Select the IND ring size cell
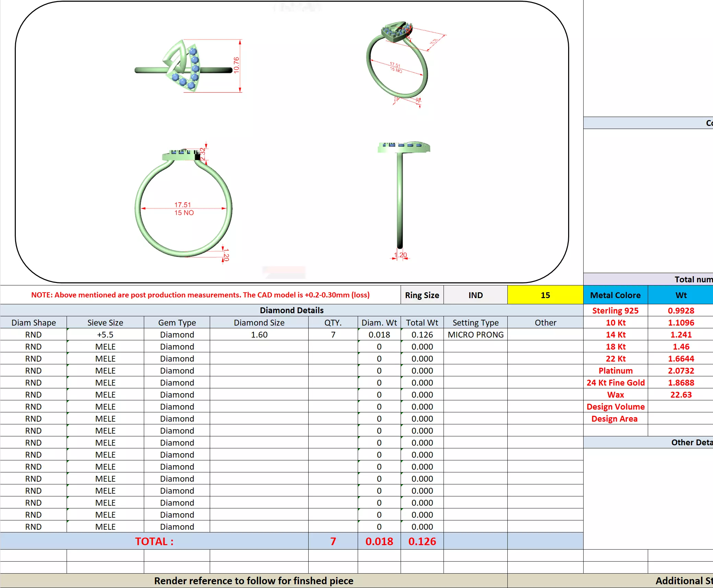This screenshot has width=713, height=588. 475,295
